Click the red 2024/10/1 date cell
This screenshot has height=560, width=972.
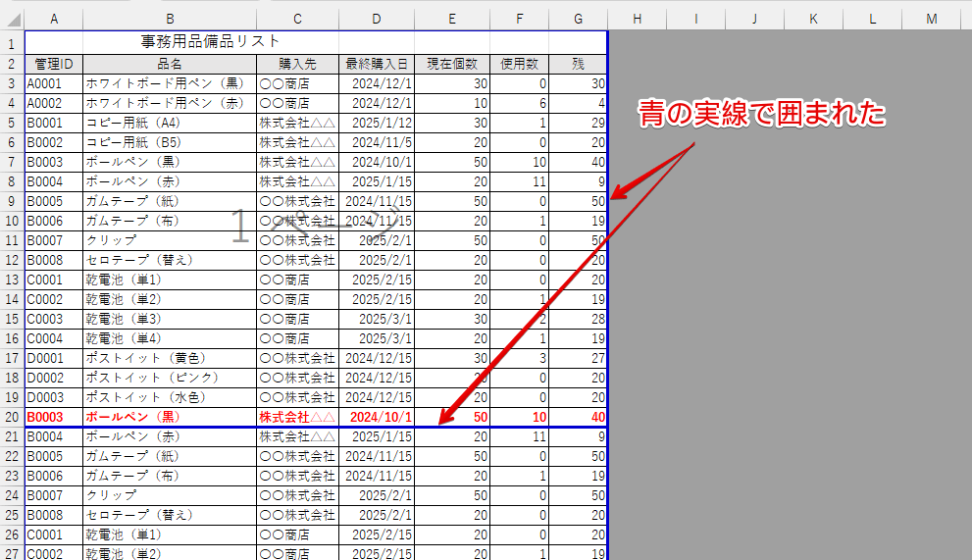point(377,417)
